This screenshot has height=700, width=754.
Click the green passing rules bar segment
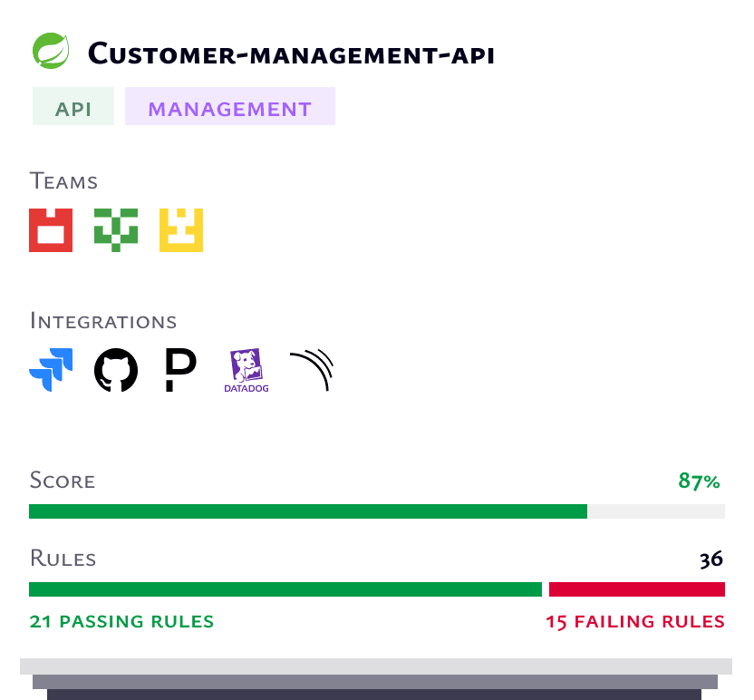(285, 589)
